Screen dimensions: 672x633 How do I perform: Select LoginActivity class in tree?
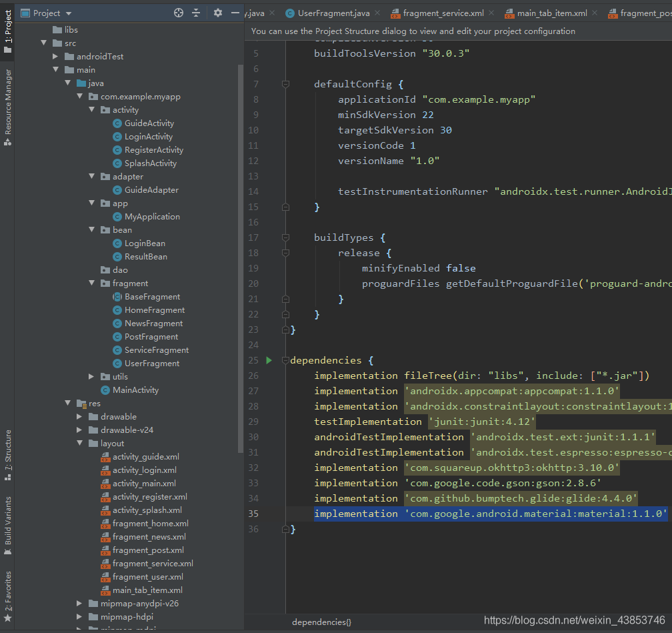(143, 136)
